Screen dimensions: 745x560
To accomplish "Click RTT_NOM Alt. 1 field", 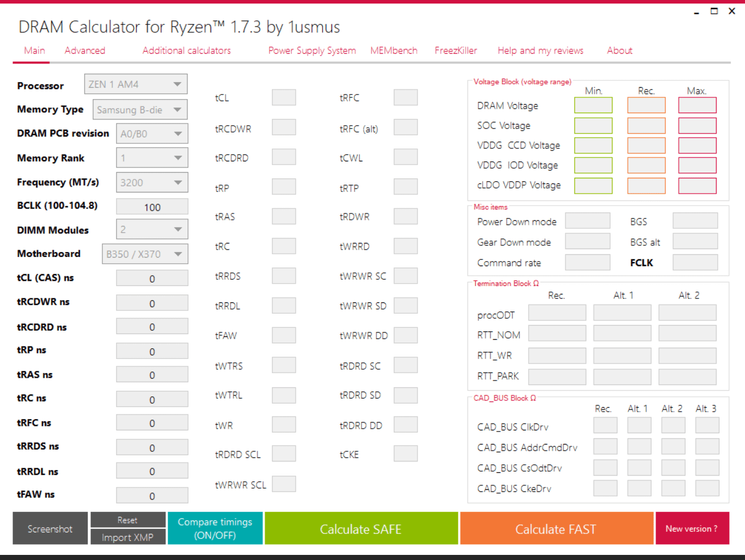I will 622,333.
